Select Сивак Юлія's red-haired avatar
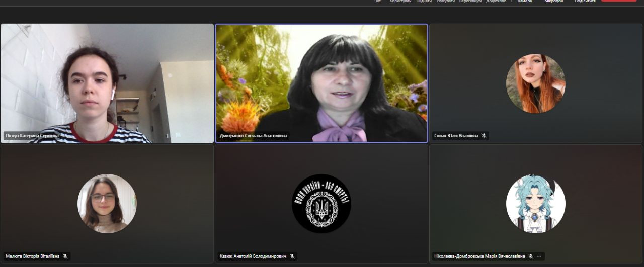The image size is (644, 267). (x=536, y=83)
